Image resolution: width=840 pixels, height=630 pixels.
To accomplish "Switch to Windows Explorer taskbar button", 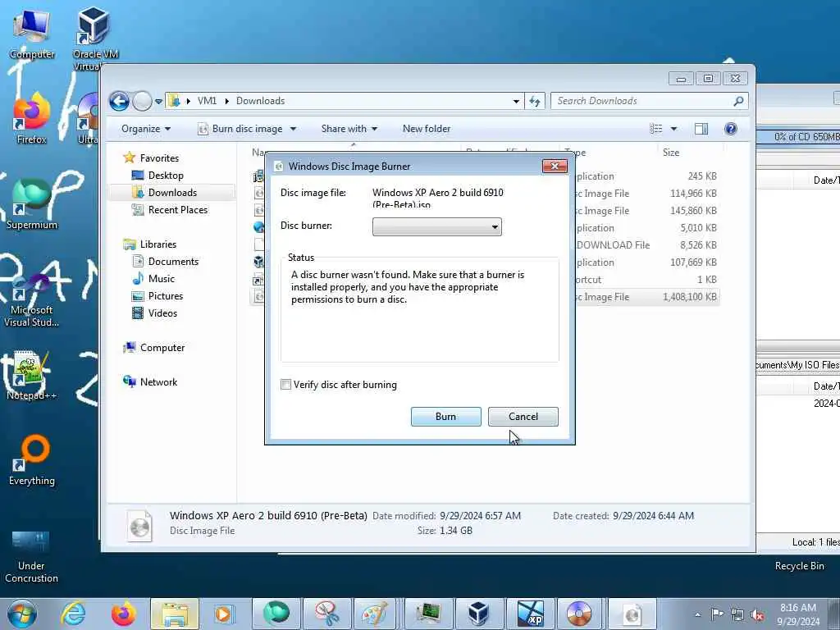I will coord(175,614).
